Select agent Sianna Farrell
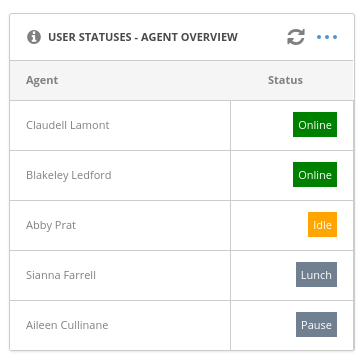 (x=61, y=275)
